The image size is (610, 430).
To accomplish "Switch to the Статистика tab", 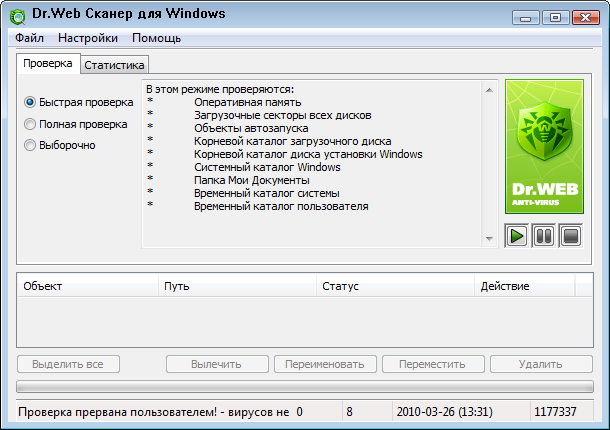I will click(x=114, y=65).
